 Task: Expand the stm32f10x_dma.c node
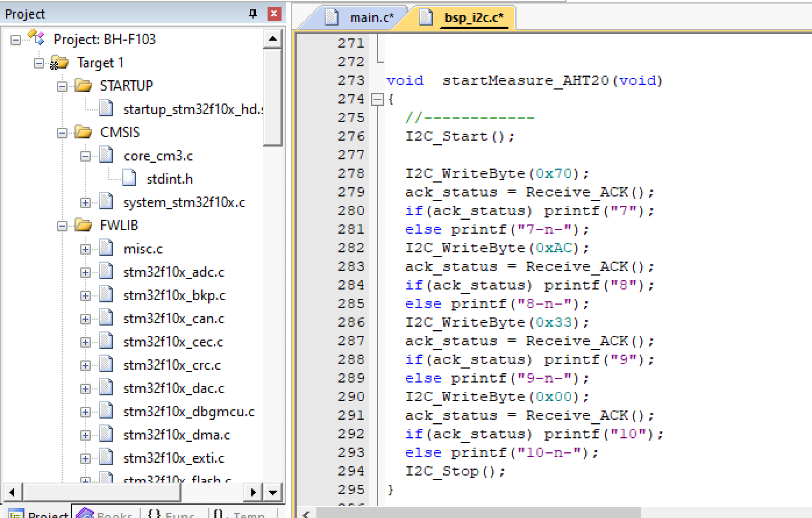86,435
